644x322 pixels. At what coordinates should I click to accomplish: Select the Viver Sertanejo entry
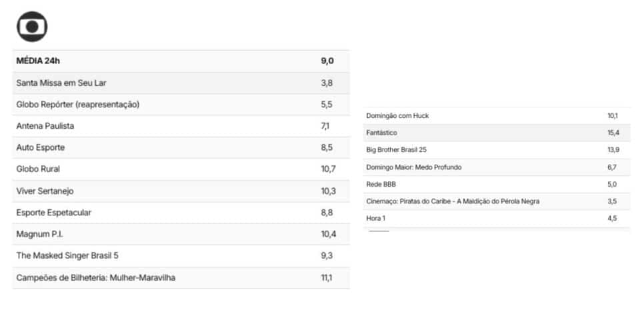181,191
